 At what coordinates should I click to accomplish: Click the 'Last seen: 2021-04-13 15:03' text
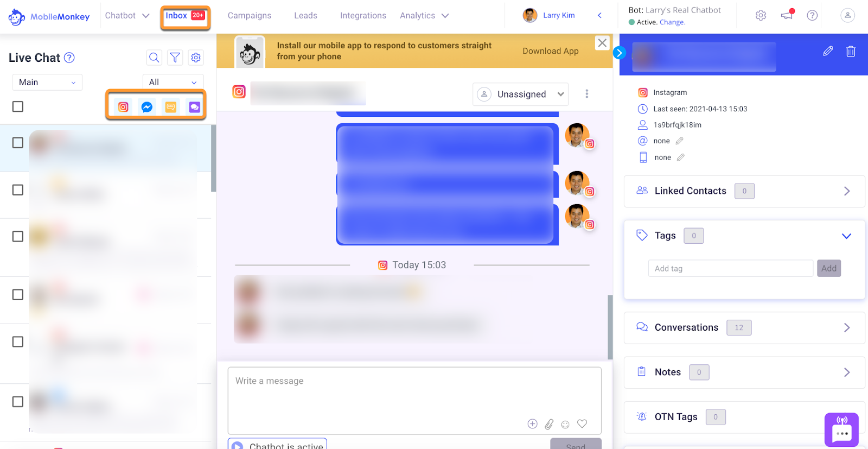[x=700, y=109]
